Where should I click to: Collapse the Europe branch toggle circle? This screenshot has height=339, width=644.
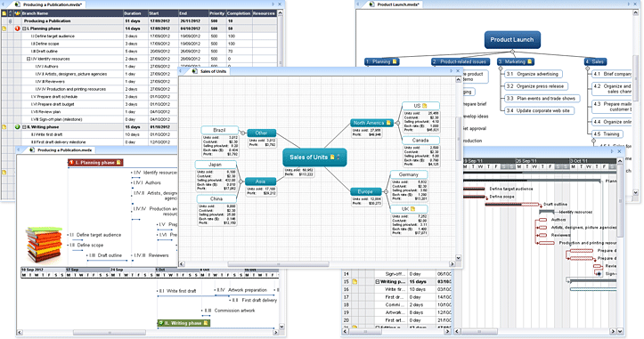click(386, 191)
